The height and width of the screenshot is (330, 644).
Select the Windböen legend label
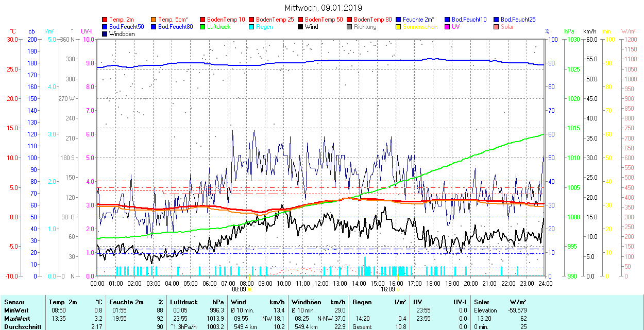(x=122, y=34)
